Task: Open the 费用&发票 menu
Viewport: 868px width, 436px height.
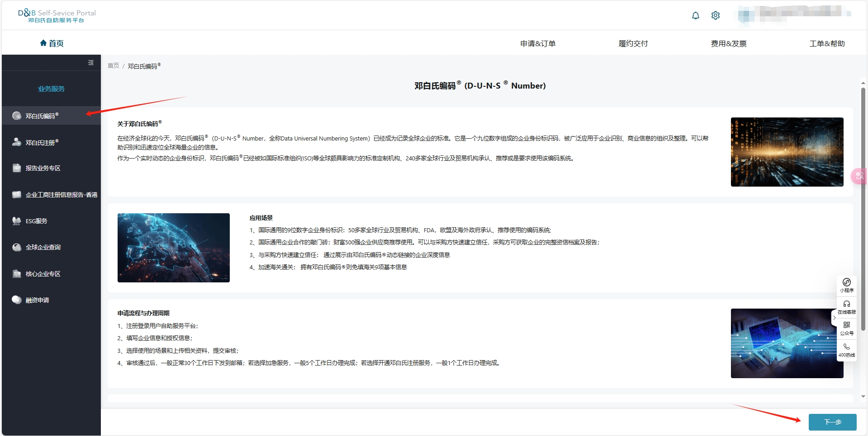Action: pos(729,43)
